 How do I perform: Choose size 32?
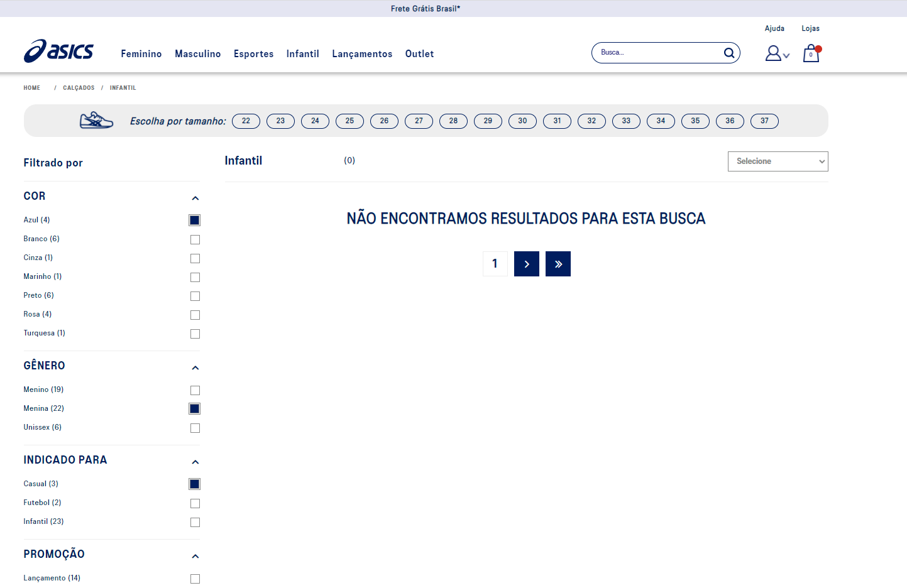point(591,121)
